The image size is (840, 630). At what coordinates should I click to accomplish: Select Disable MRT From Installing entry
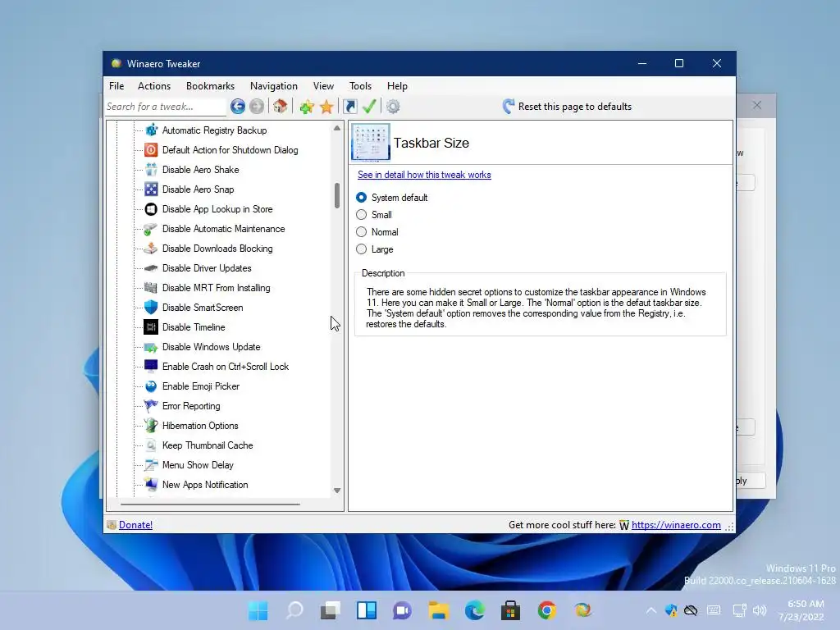(x=217, y=288)
